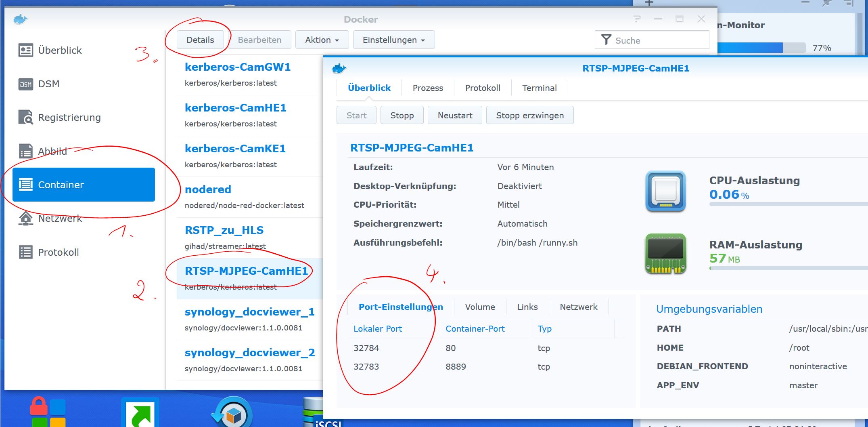868x427 pixels.
Task: Select the Volume tab
Action: 480,307
